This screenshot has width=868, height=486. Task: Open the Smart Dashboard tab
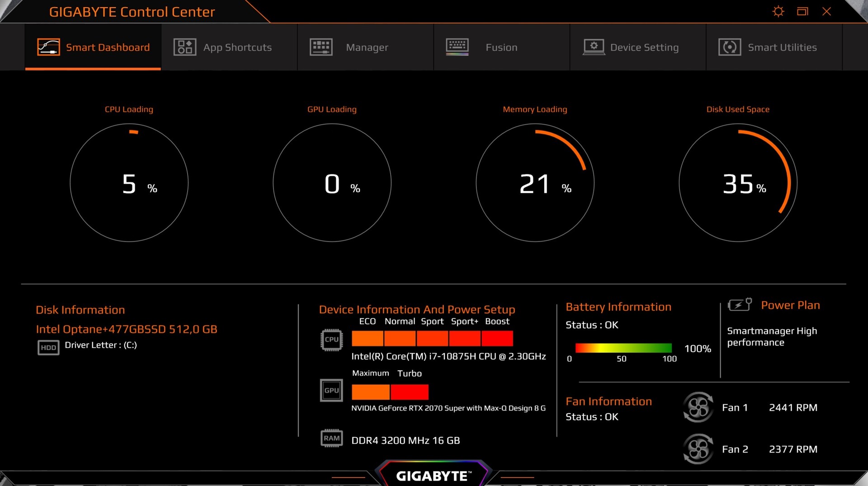click(x=93, y=47)
